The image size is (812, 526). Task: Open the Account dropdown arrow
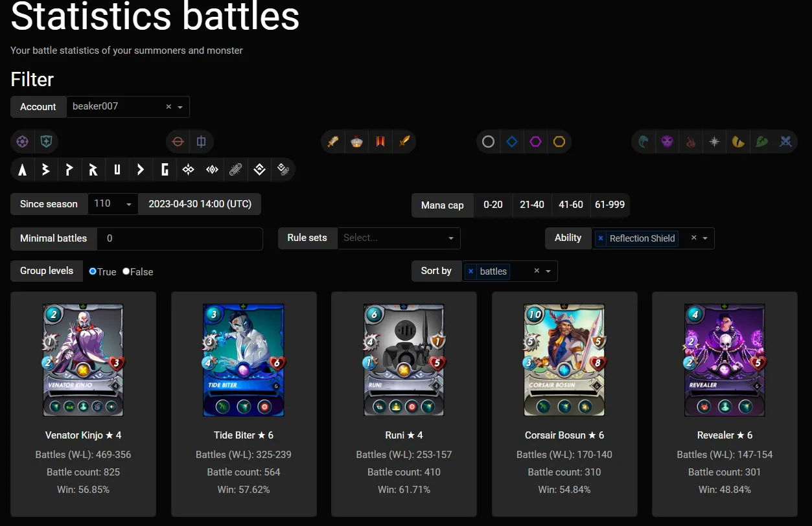pos(180,107)
